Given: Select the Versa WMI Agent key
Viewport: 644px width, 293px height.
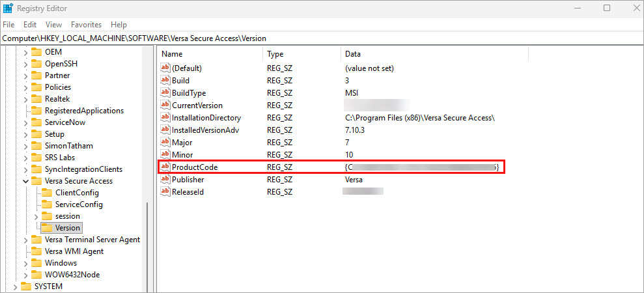Looking at the screenshot, I should (x=74, y=251).
